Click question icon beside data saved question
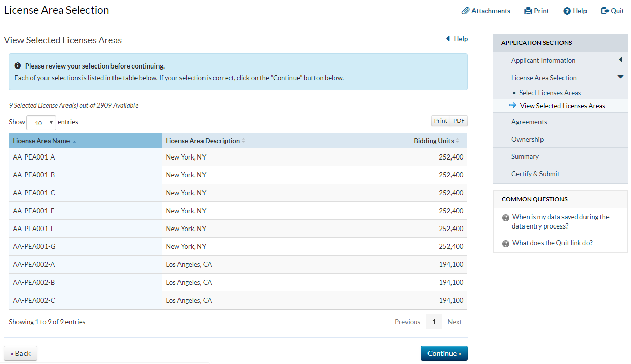 click(x=506, y=218)
